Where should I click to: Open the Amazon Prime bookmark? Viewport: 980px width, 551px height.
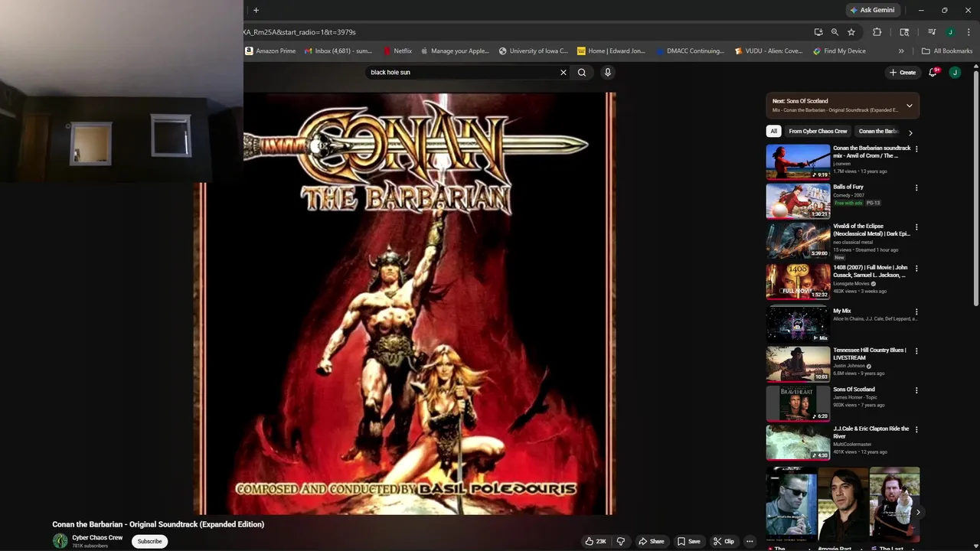coord(270,51)
